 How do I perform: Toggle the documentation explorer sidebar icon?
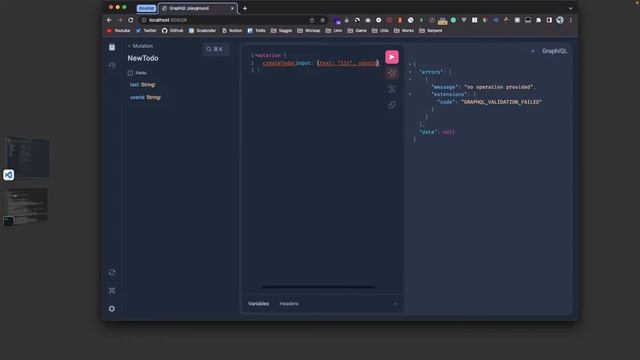tap(112, 47)
